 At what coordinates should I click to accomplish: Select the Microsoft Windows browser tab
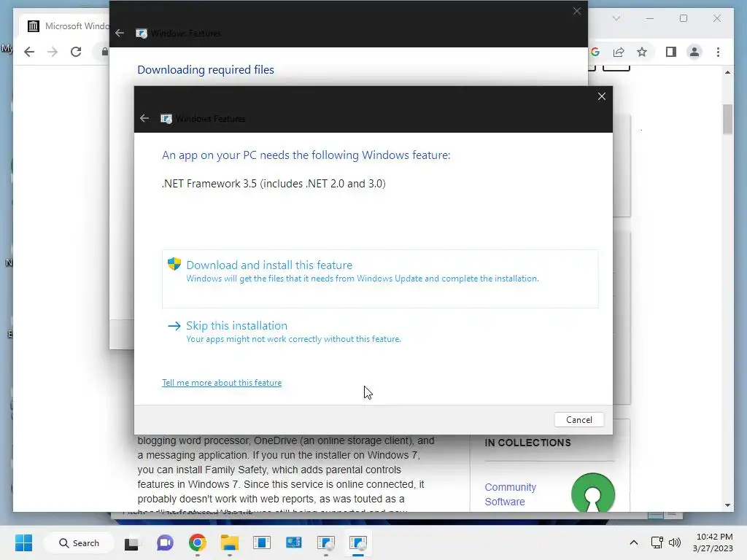click(x=65, y=26)
